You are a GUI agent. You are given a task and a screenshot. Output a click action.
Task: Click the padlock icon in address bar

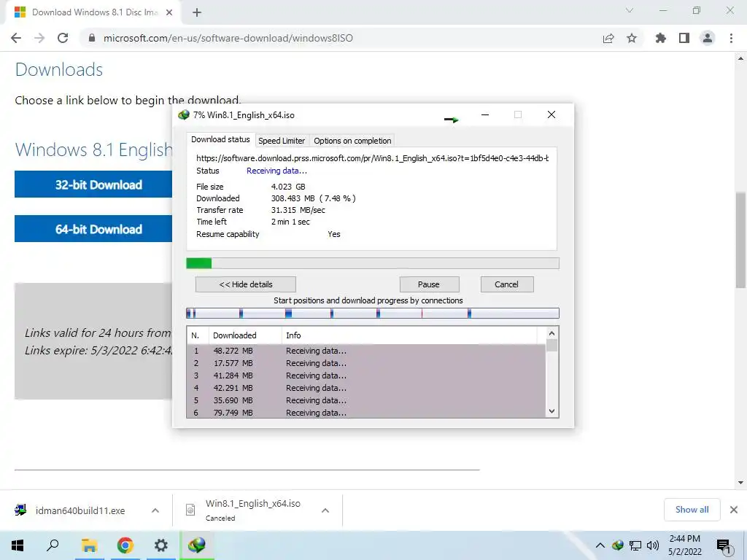tap(92, 38)
